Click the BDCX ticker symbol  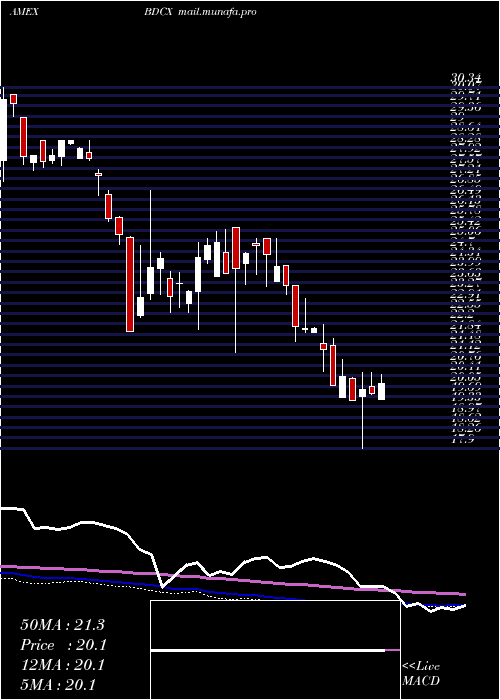pyautogui.click(x=158, y=12)
